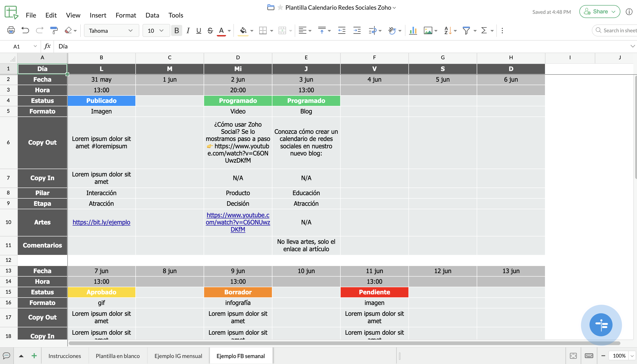Open the Edit menu
Viewport: 637px width, 364px height.
(x=51, y=15)
